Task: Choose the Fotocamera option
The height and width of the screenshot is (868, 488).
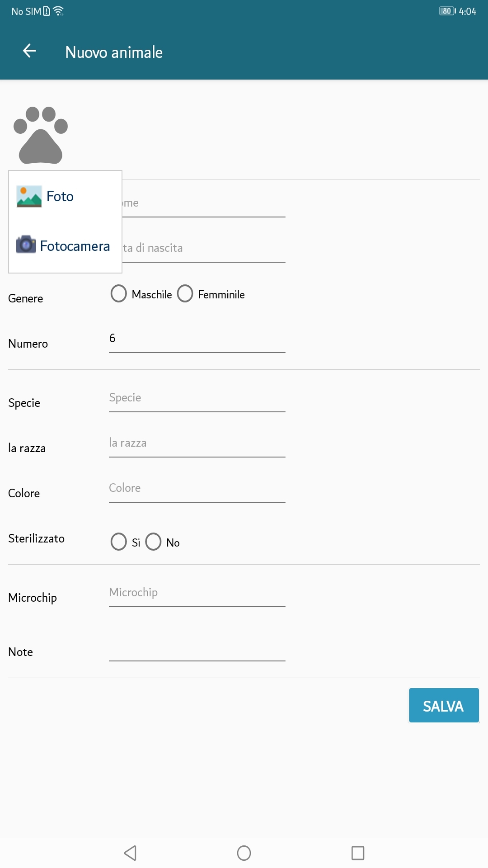Action: (x=75, y=246)
